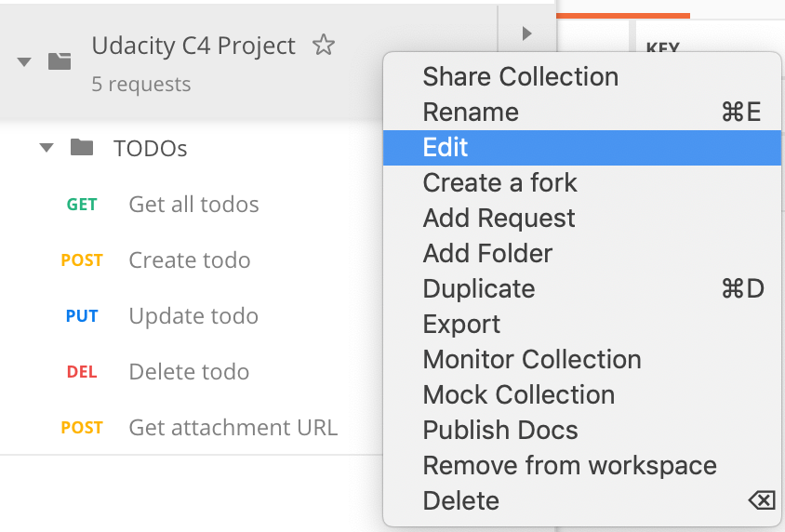Select Export in the context menu
Screen dimensions: 785x532
(461, 325)
